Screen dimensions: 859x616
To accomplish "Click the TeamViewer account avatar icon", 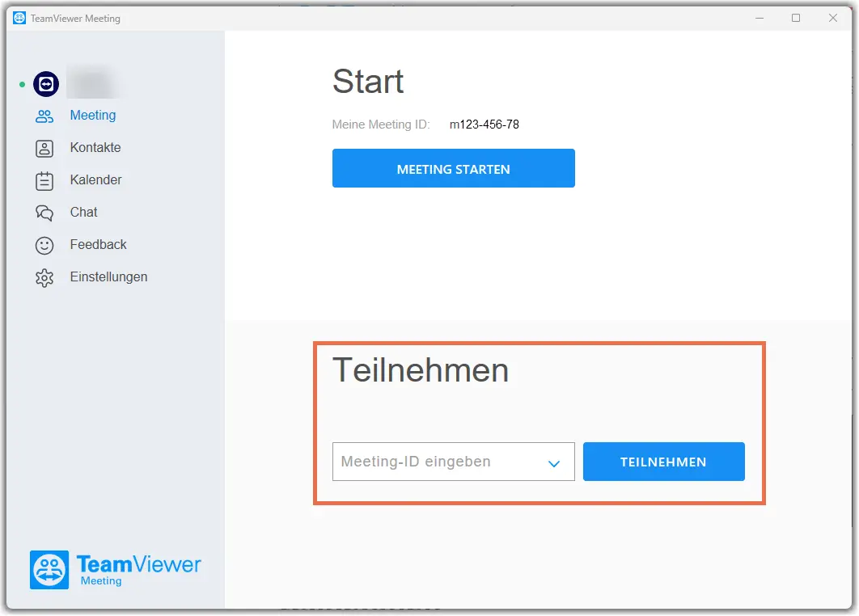I will tap(46, 84).
